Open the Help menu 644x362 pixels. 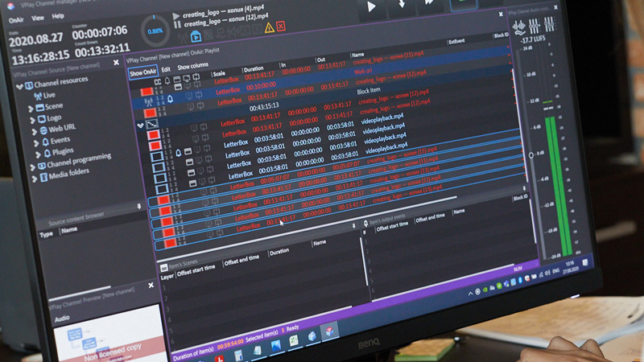point(58,16)
